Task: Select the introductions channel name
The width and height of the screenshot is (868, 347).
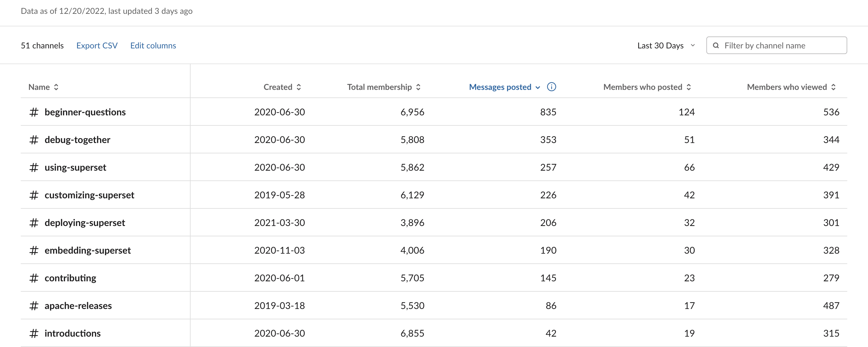Action: click(x=72, y=333)
